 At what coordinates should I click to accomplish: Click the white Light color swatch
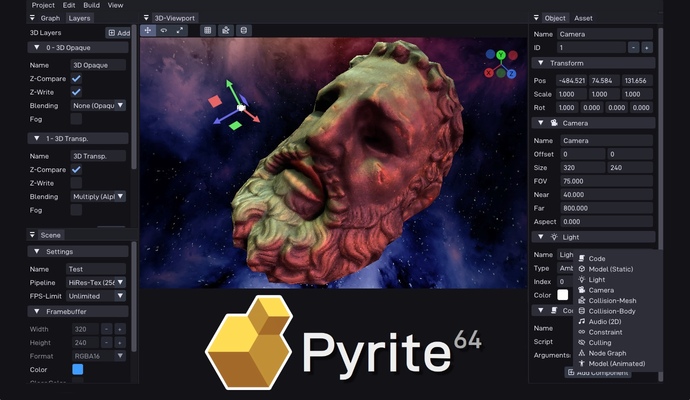point(563,294)
